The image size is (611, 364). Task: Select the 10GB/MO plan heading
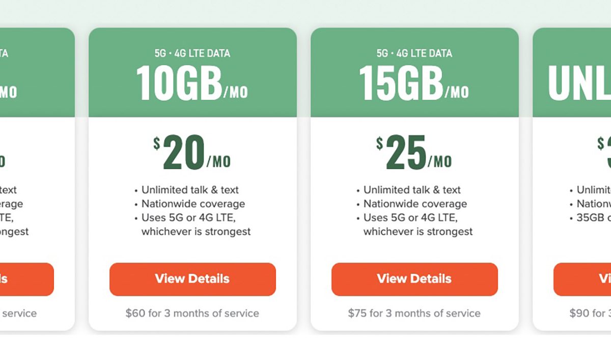tap(192, 84)
